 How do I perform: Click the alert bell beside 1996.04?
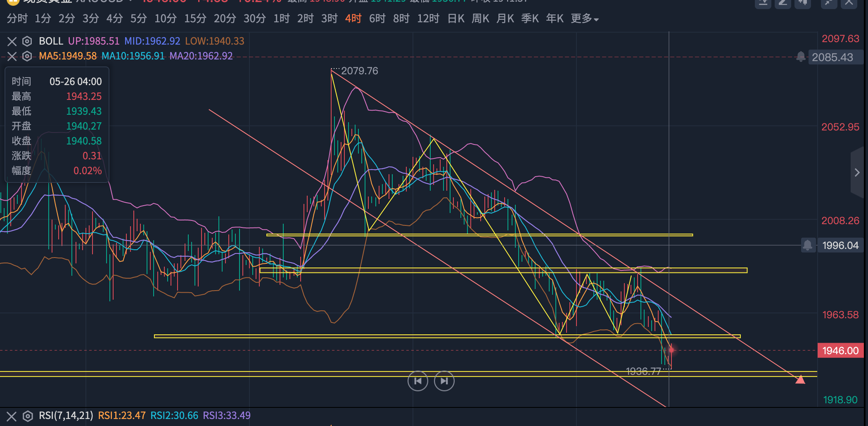click(808, 245)
